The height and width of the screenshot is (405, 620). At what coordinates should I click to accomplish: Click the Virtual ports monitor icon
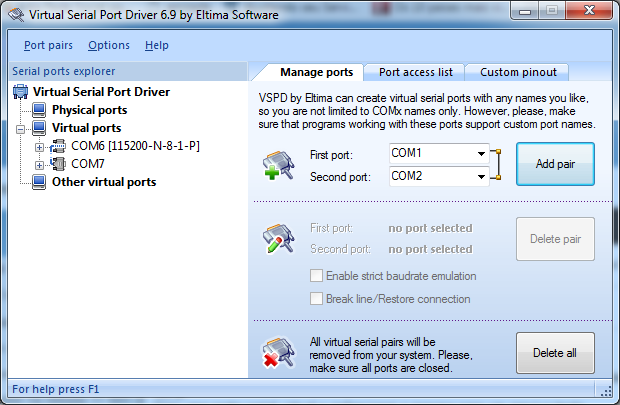(x=39, y=128)
